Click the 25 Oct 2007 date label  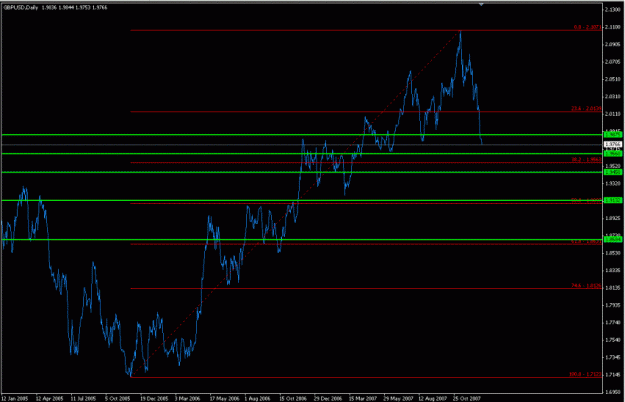point(467,398)
